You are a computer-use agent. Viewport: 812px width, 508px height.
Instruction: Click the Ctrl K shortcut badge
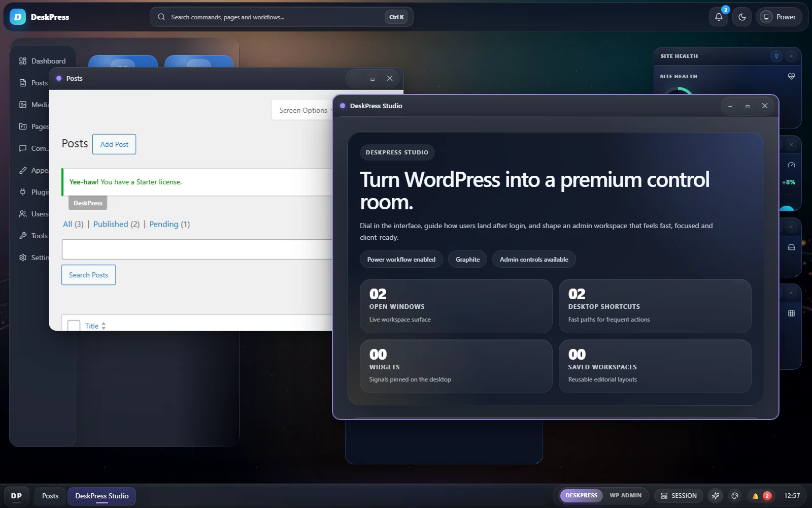(396, 17)
